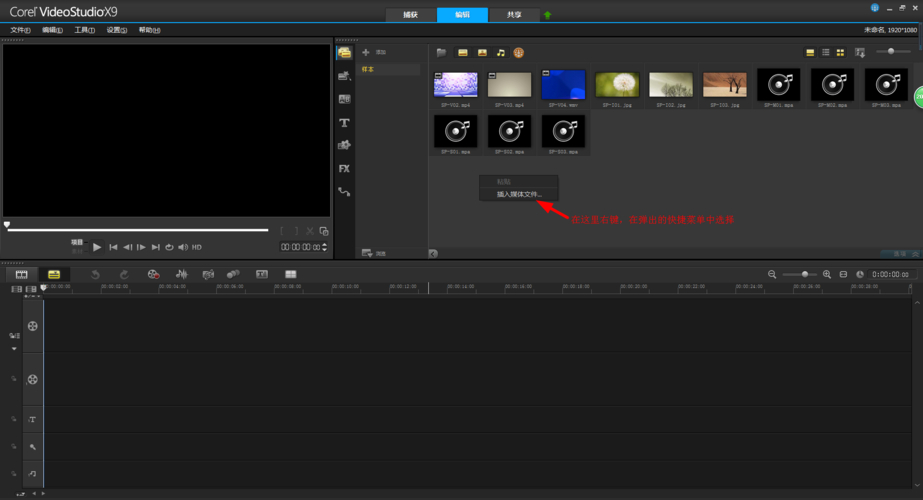Switch library to list view
This screenshot has width=923, height=500.
(x=825, y=52)
